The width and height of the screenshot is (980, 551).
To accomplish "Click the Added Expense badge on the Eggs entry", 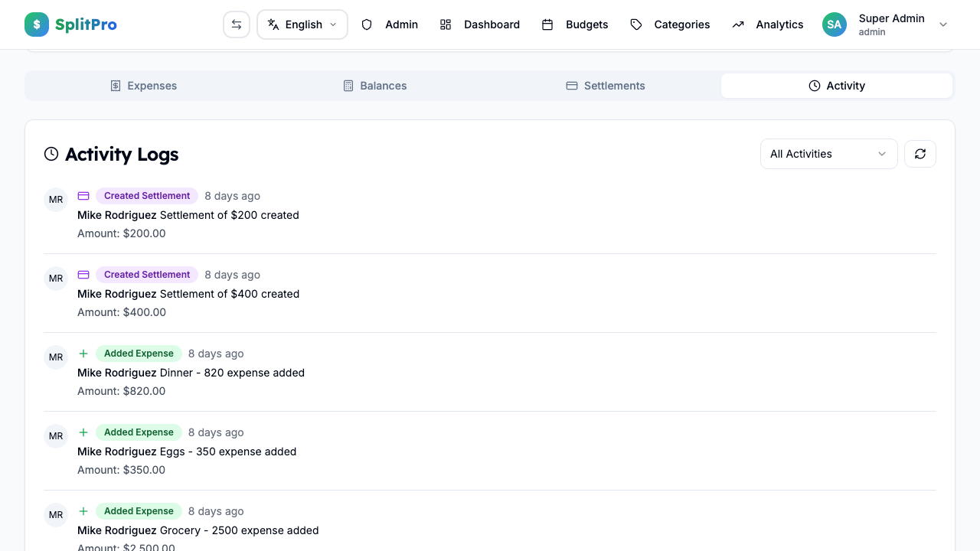I will pyautogui.click(x=139, y=432).
